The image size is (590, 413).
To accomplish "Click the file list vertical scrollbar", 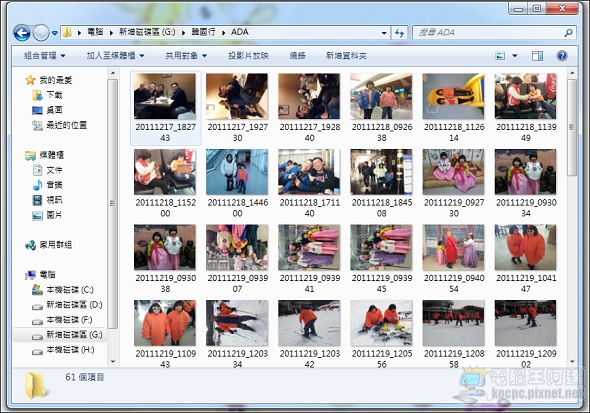I will [572, 216].
